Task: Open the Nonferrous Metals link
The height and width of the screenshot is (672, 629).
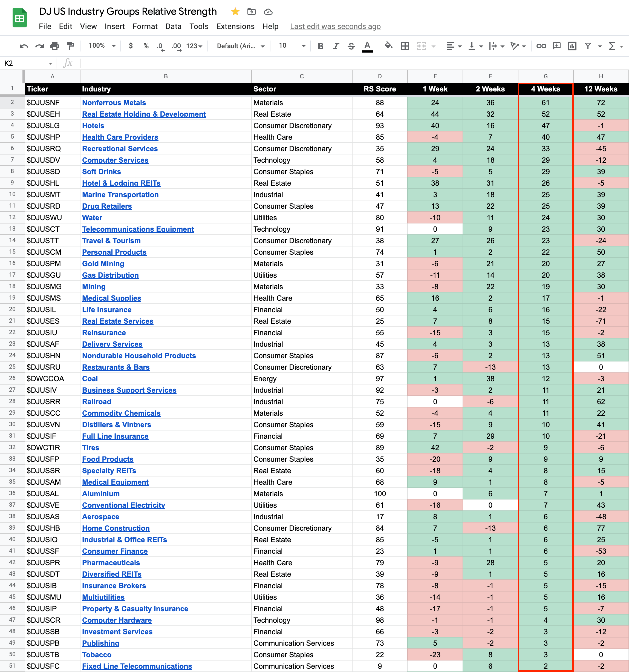Action: [x=114, y=103]
